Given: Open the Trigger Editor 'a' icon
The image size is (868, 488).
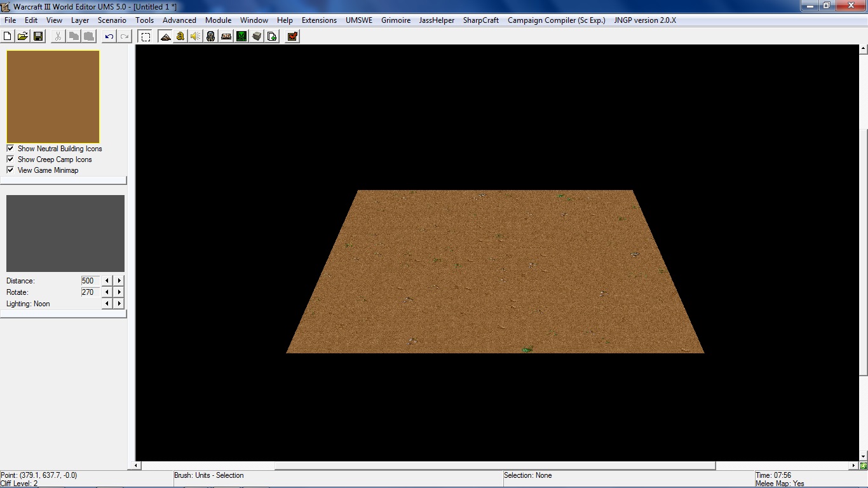Looking at the screenshot, I should pyautogui.click(x=180, y=36).
